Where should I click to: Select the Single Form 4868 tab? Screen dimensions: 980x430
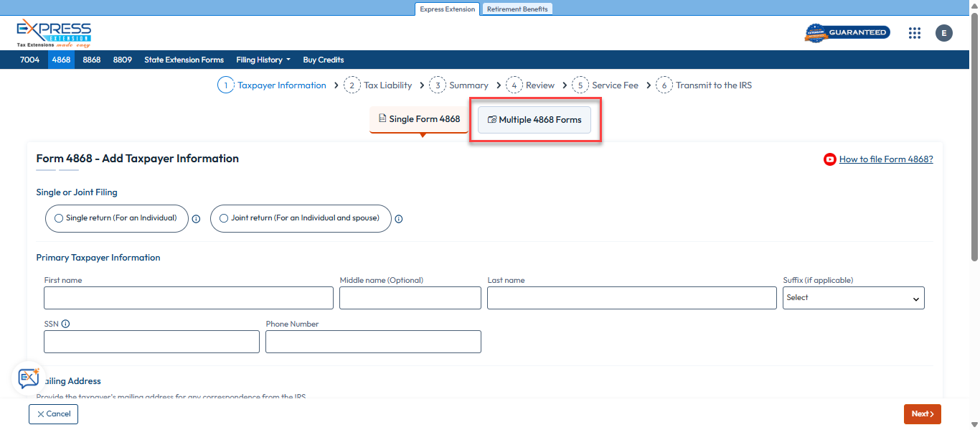(x=420, y=119)
